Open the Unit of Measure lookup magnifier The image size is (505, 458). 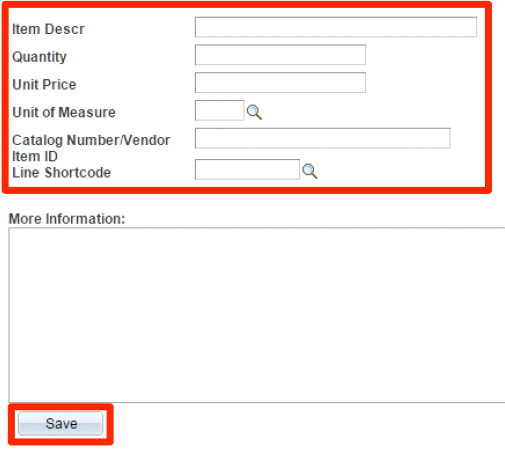[x=254, y=112]
